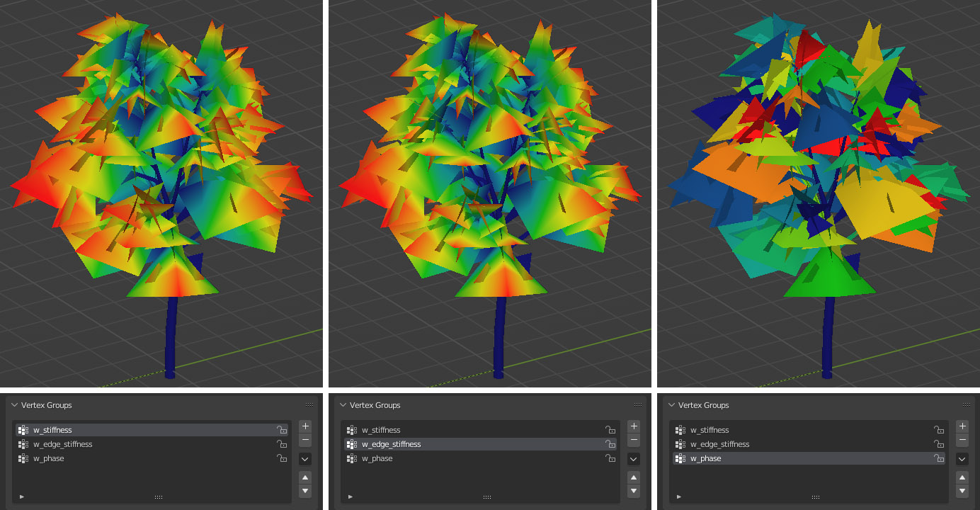Add a vertex group in the left panel
This screenshot has width=980, height=510.
tap(305, 426)
